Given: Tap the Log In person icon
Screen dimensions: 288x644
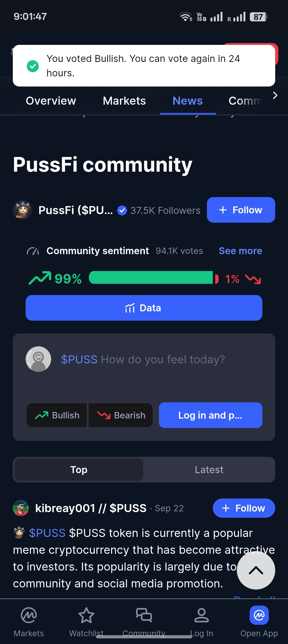Looking at the screenshot, I should pyautogui.click(x=202, y=615).
